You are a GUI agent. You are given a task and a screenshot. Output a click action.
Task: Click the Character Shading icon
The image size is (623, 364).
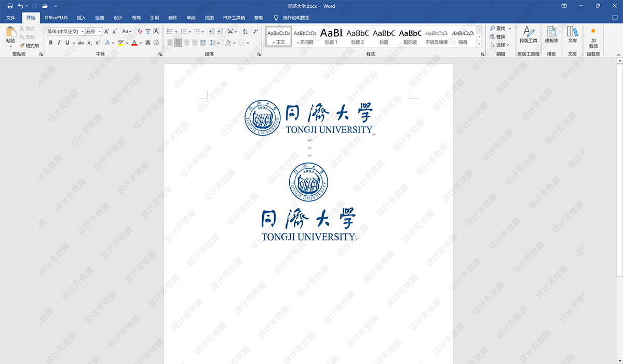[148, 43]
